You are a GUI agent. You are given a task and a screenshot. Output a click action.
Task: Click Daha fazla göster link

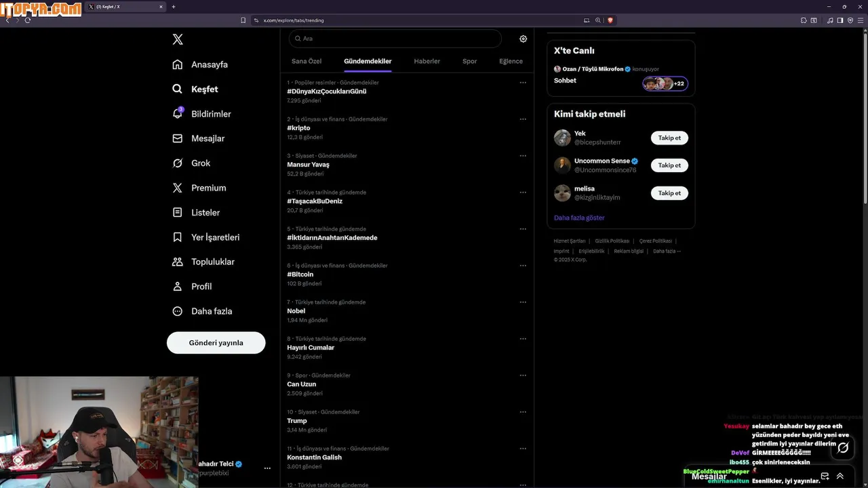(579, 218)
